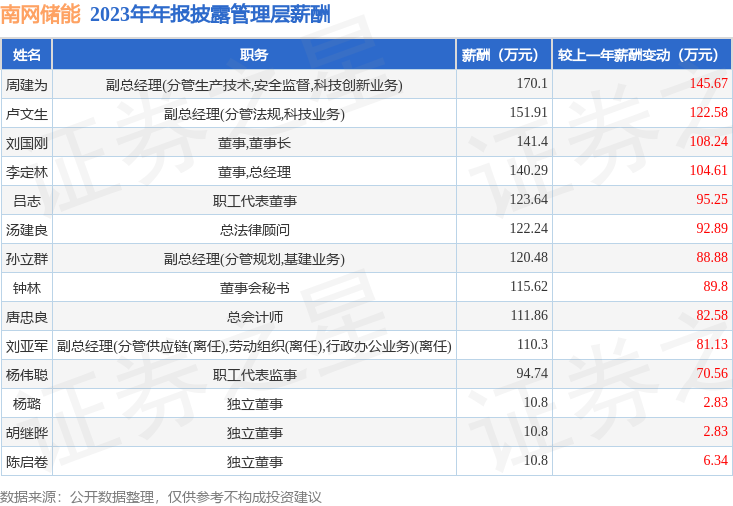Click the change value 122.58

pos(709,112)
